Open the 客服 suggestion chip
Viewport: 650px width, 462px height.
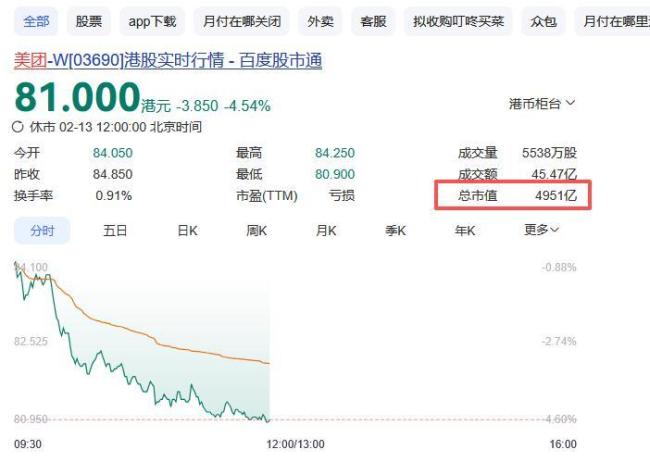373,21
